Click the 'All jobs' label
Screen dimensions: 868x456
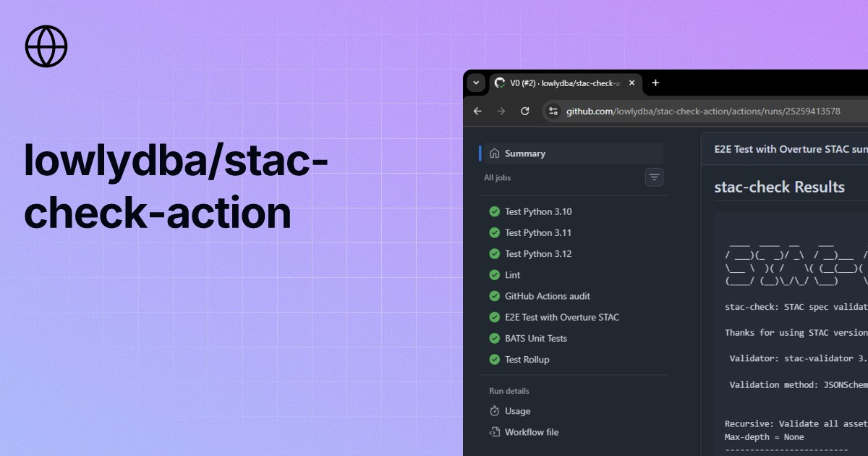pyautogui.click(x=498, y=177)
